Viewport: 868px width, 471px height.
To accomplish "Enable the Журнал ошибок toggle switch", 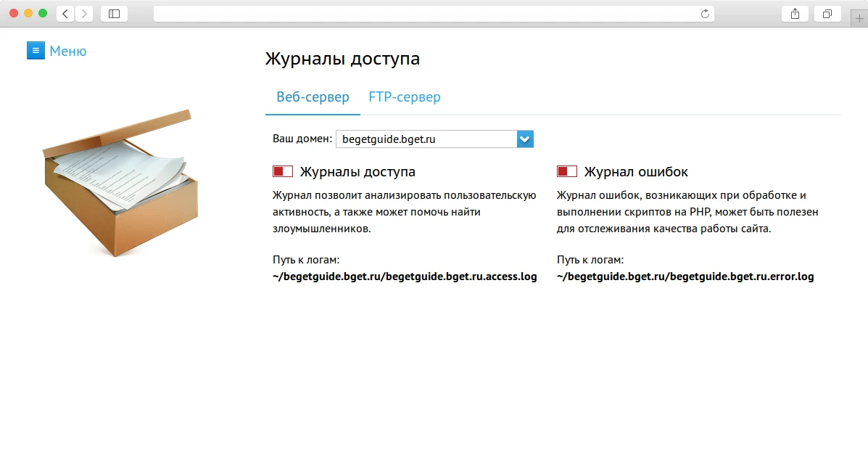I will 566,171.
